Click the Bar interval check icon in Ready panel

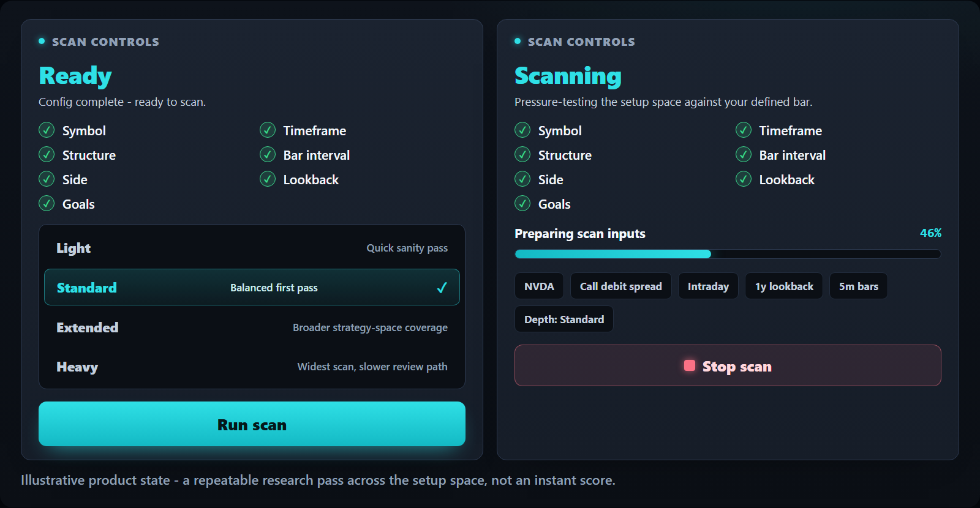[x=268, y=154]
